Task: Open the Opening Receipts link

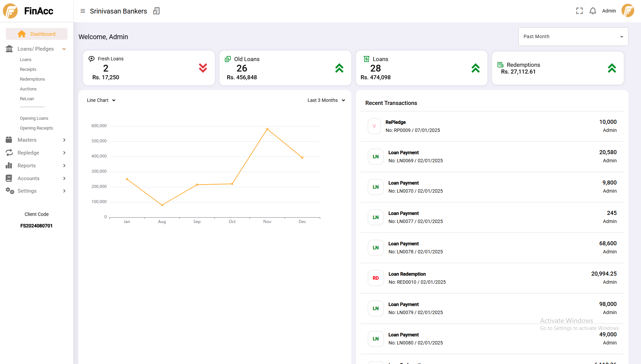Action: [36, 128]
